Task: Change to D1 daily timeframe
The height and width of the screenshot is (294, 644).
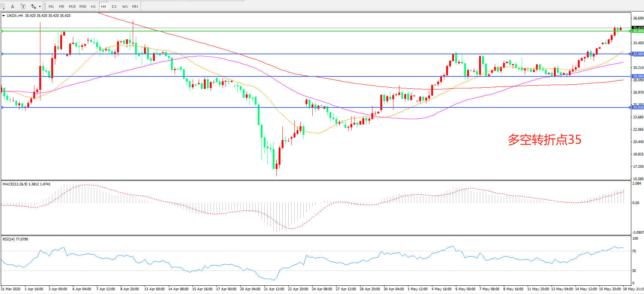Action: 114,6
